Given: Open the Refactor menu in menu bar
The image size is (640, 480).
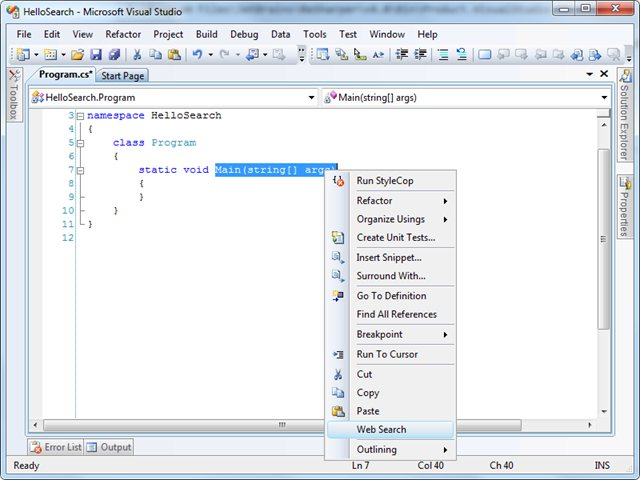Looking at the screenshot, I should point(123,34).
